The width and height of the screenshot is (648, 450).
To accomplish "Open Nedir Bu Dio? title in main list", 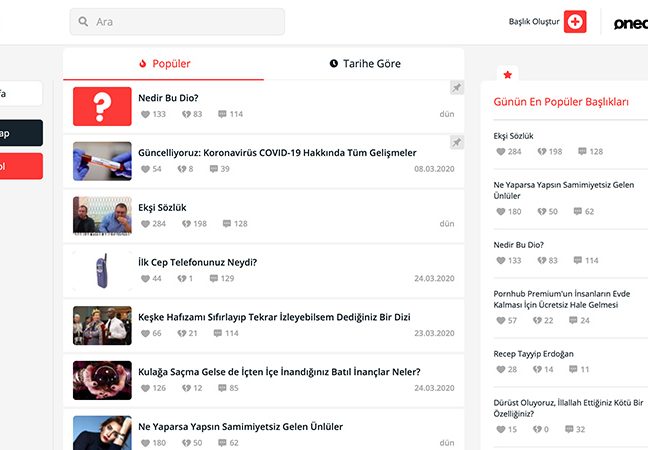I will point(168,98).
